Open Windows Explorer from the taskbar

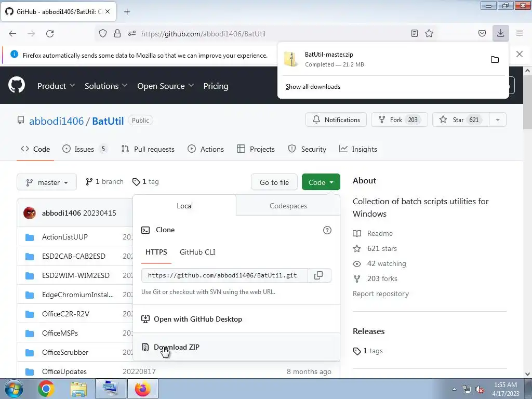pos(78,389)
